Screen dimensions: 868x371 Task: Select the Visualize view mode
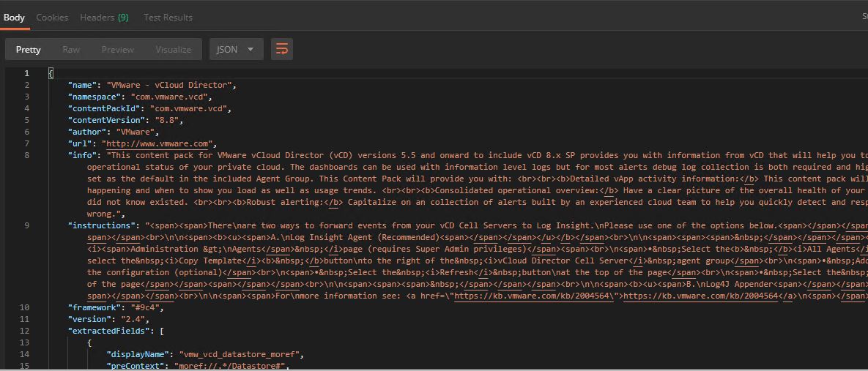tap(174, 49)
